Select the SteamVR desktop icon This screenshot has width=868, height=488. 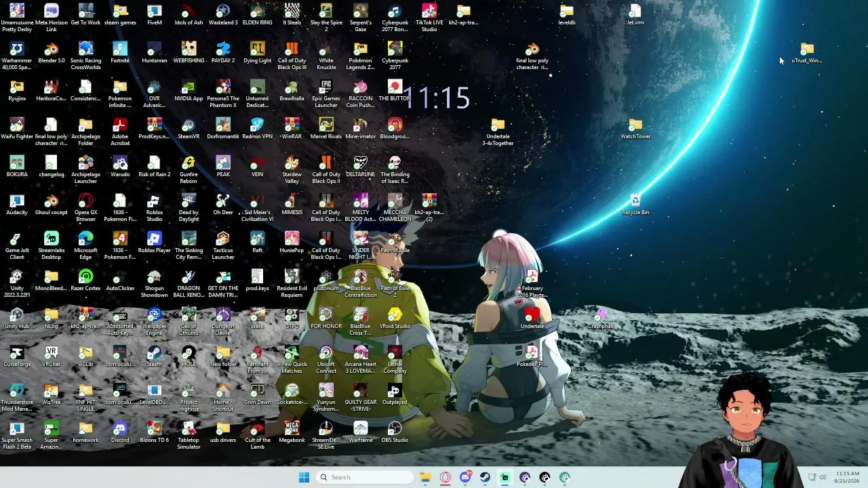coord(189,129)
